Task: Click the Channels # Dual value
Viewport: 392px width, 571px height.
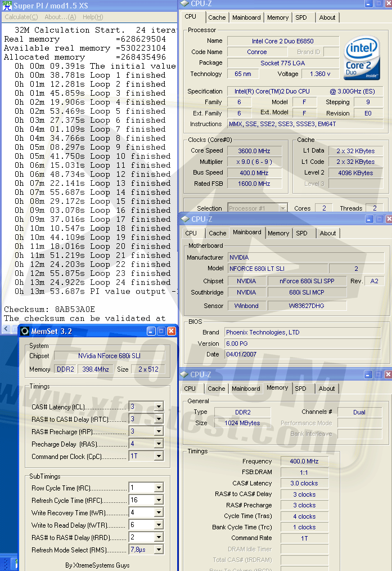Action: point(359,412)
